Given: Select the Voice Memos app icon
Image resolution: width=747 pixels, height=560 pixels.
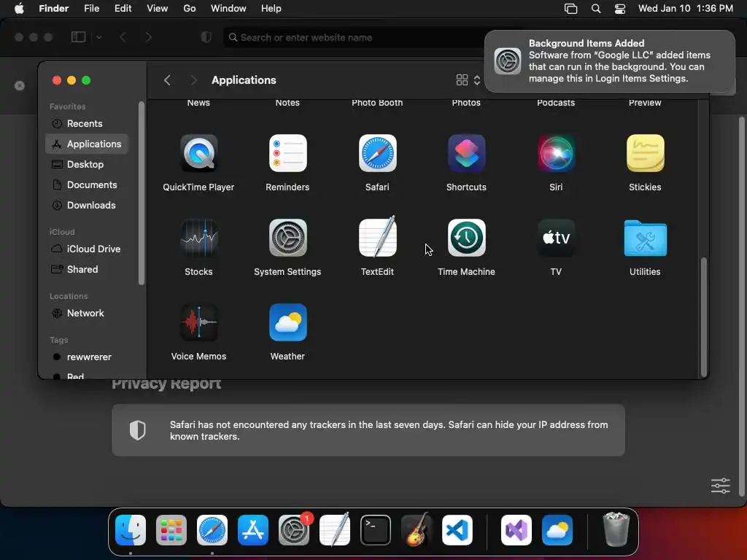Looking at the screenshot, I should coord(198,322).
